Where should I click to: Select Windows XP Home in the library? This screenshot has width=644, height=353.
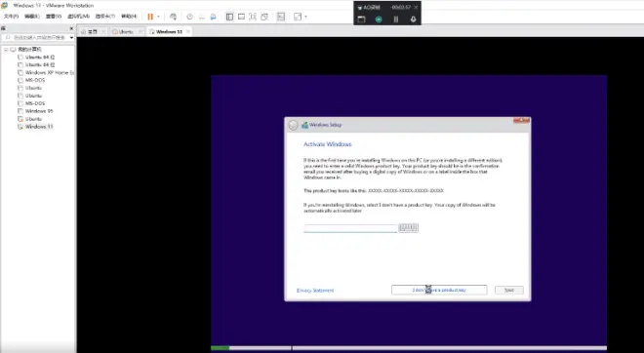tap(50, 73)
